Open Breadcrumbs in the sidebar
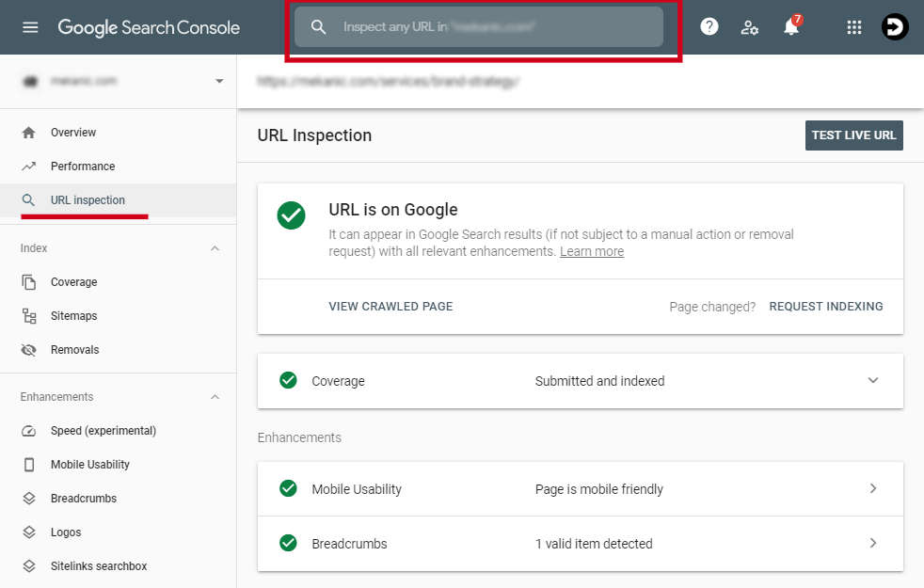 click(118, 499)
